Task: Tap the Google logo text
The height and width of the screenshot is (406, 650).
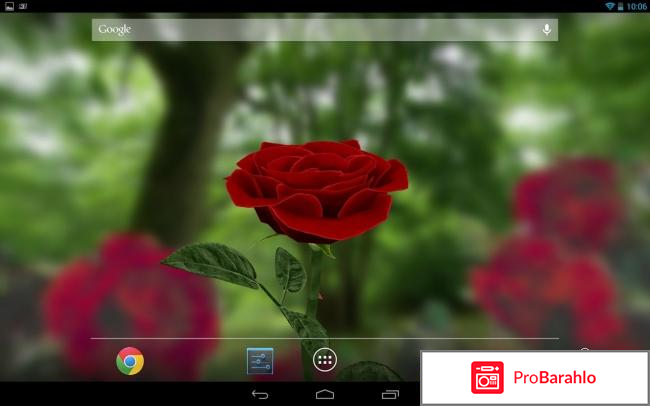Action: click(x=115, y=30)
